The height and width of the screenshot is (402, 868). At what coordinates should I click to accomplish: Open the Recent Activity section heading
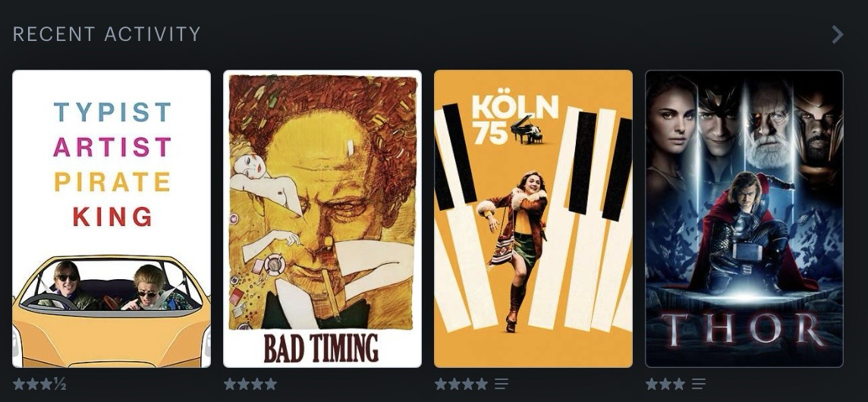point(107,34)
